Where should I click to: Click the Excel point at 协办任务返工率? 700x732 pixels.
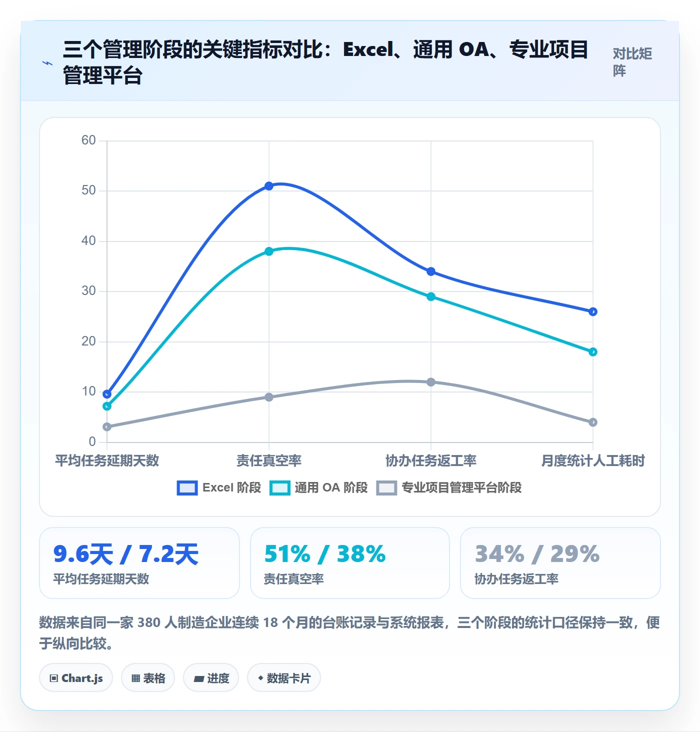tap(431, 271)
